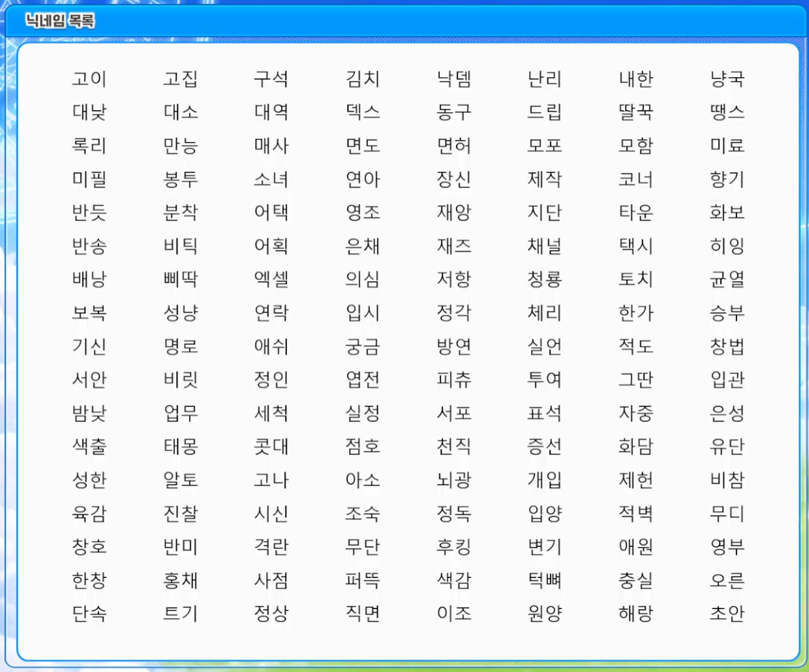This screenshot has width=809, height=672.
Task: Select the nickname 세척
Action: (x=271, y=413)
